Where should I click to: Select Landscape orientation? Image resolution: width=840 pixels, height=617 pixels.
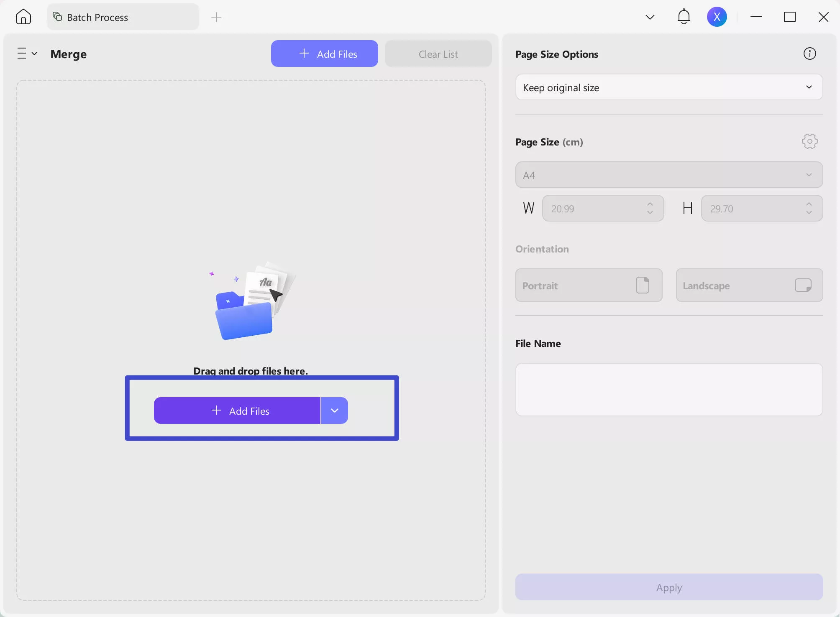(749, 285)
